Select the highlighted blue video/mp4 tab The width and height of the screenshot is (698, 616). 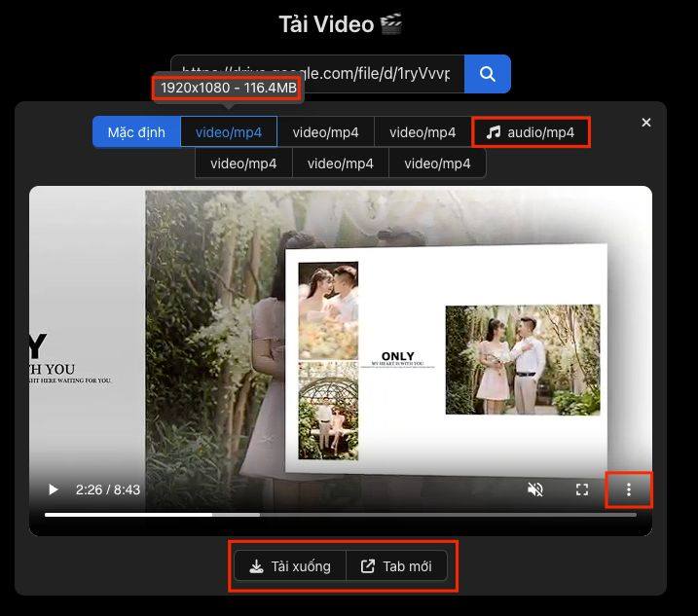(229, 132)
